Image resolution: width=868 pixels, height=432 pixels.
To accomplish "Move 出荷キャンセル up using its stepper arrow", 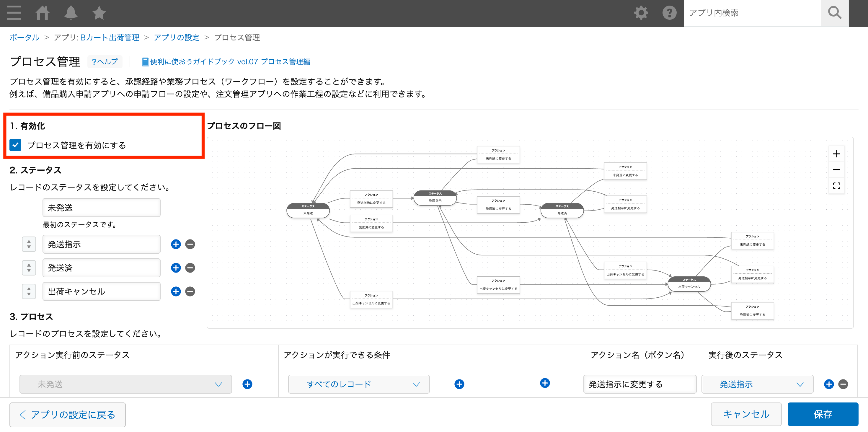I will [x=29, y=288].
